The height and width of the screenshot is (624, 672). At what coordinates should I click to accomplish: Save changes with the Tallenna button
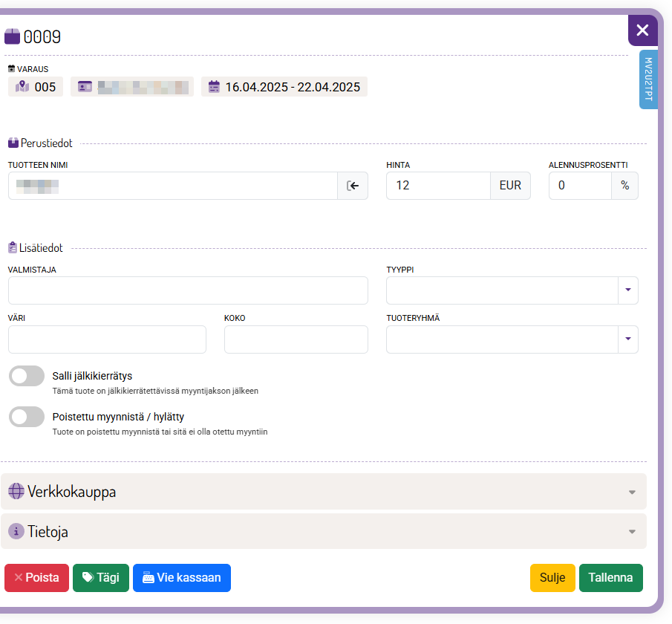pos(610,578)
